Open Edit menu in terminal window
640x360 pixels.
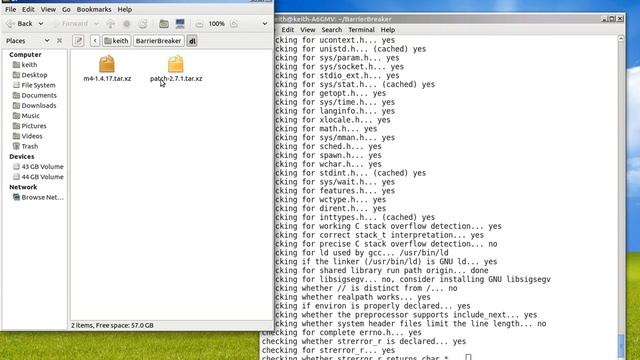coord(287,30)
